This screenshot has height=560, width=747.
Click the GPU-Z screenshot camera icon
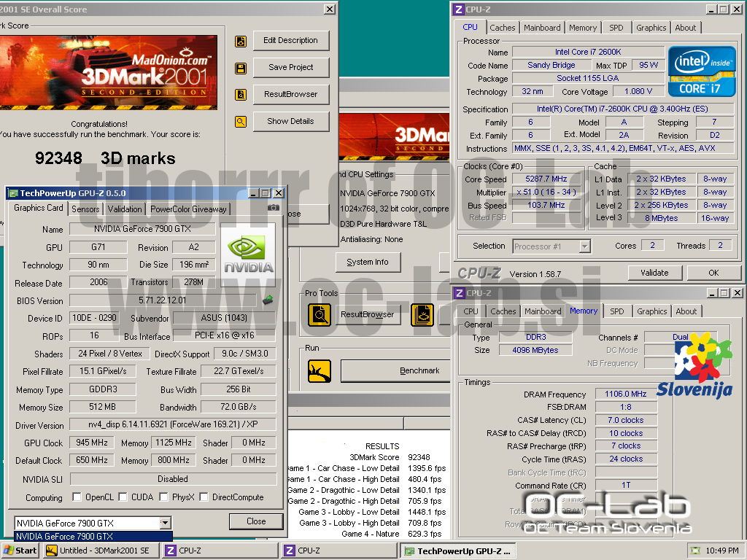273,208
